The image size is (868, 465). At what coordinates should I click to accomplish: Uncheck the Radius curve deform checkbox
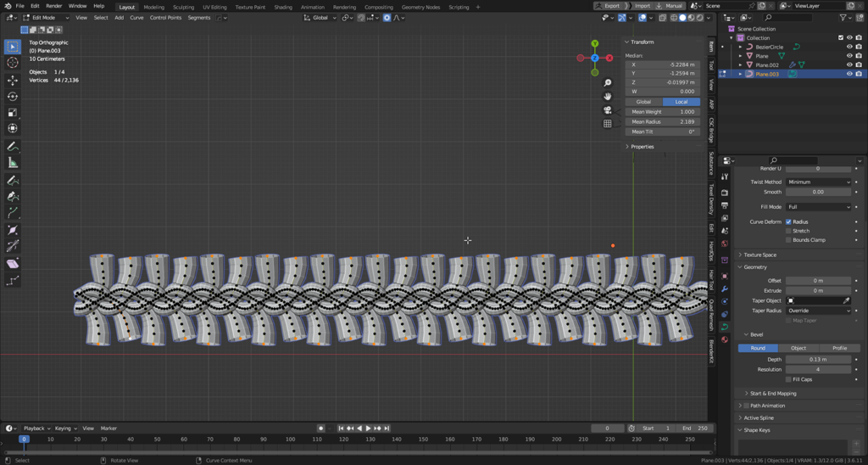789,221
